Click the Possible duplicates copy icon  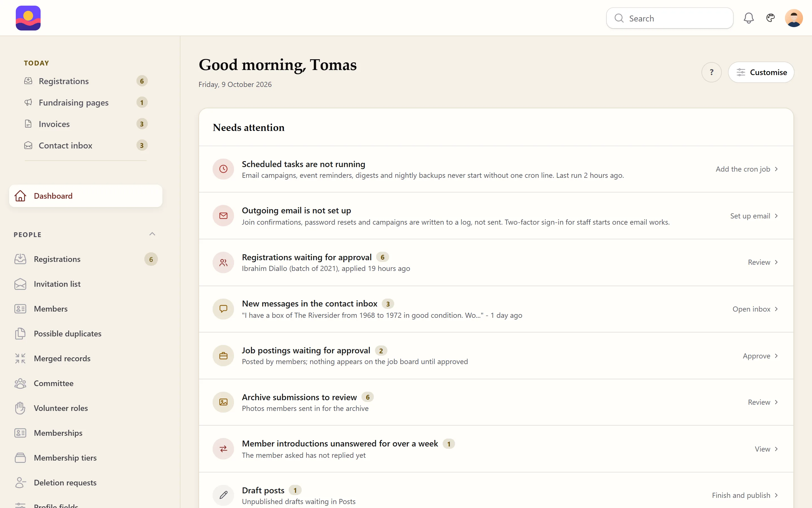point(20,333)
